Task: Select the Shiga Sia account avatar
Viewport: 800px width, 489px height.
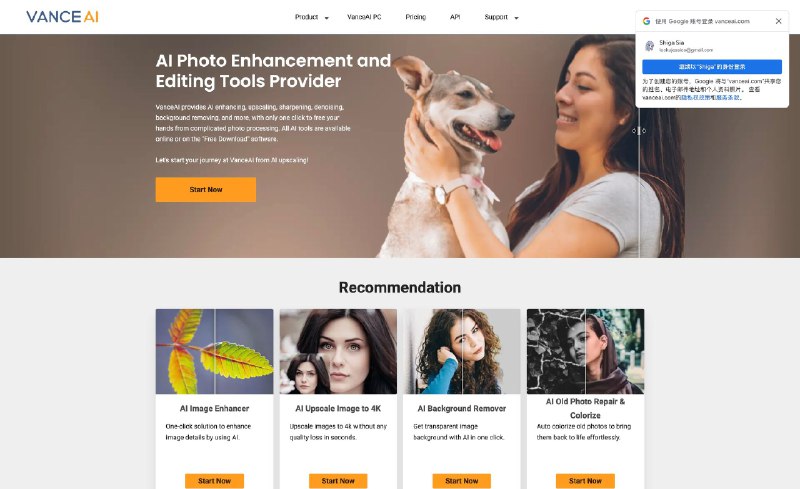Action: coord(649,46)
